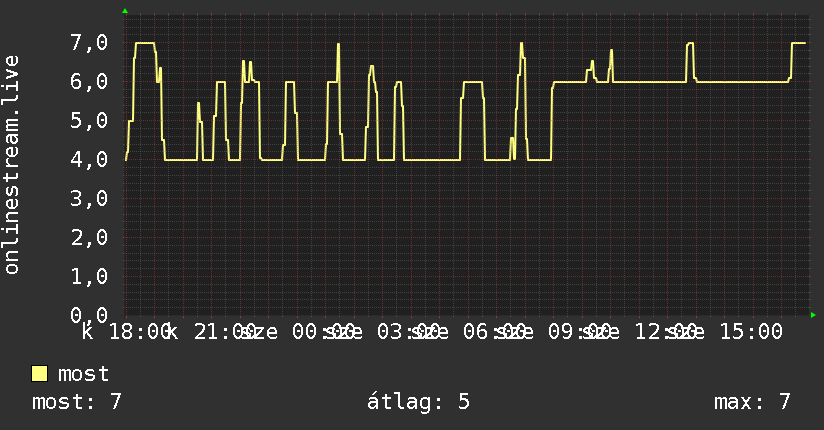This screenshot has width=824, height=430.
Task: Click the 'most' legend label
Action: 84,374
